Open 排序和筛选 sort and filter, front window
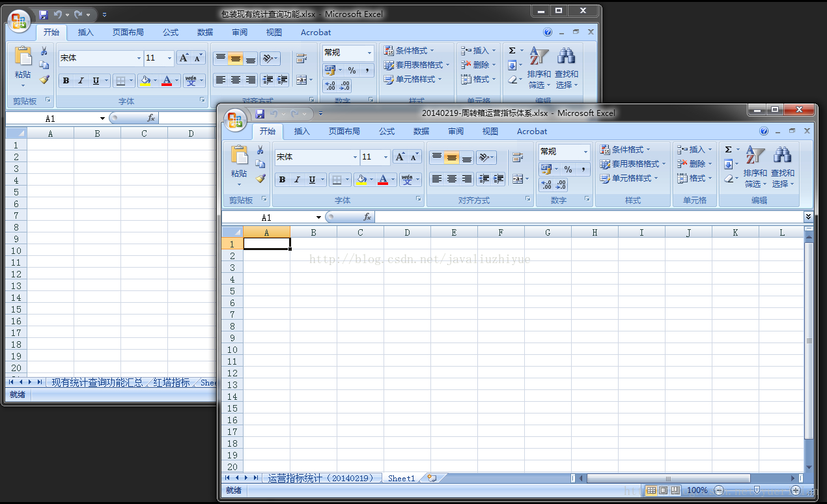Viewport: 827px width, 504px height. [755, 167]
